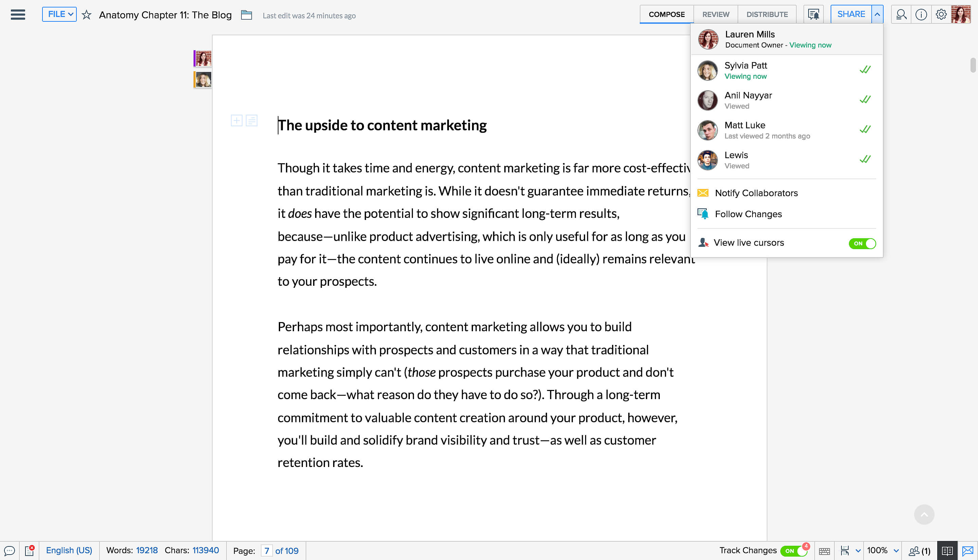
Task: Collapse the SHARE dropdown arrow
Action: pyautogui.click(x=877, y=14)
